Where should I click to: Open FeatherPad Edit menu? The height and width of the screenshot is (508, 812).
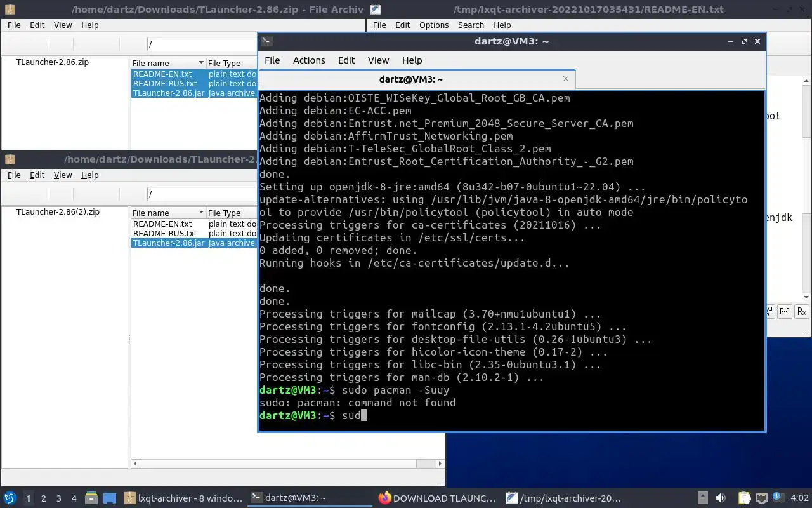pos(402,25)
